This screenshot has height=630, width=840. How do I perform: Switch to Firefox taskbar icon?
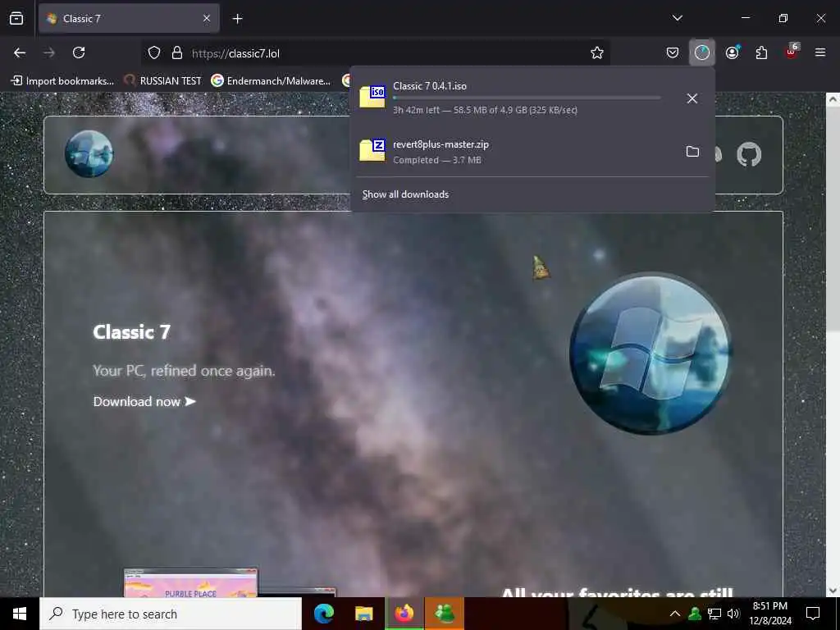coord(404,614)
